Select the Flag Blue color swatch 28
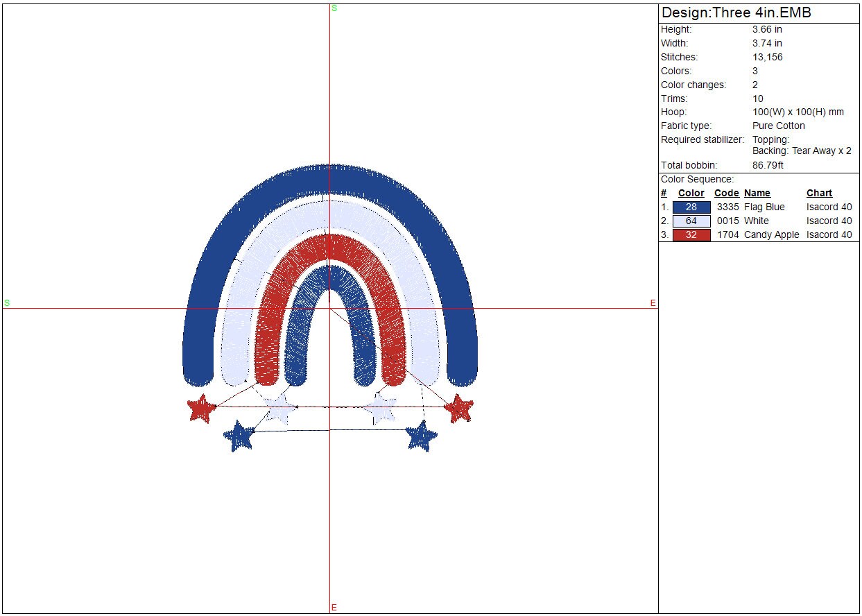Image resolution: width=862 pixels, height=616 pixels. pos(691,207)
